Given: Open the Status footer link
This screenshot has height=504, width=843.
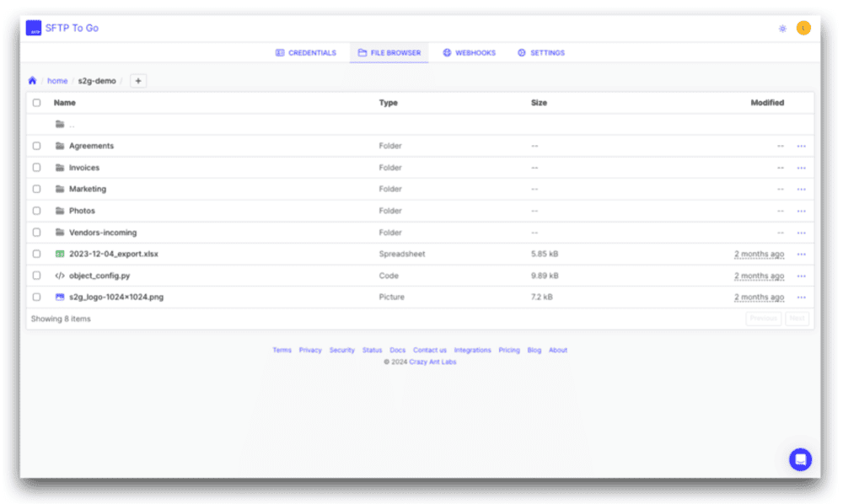Looking at the screenshot, I should (x=372, y=350).
